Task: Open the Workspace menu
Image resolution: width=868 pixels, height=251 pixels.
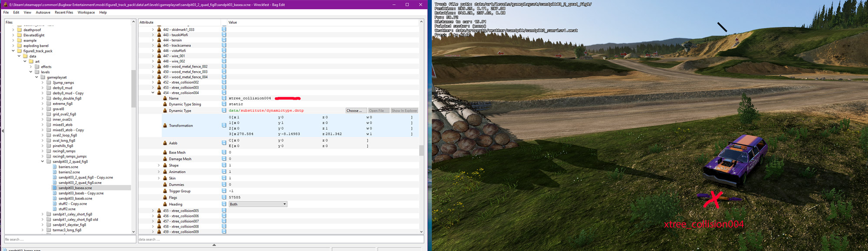Action: [x=86, y=13]
